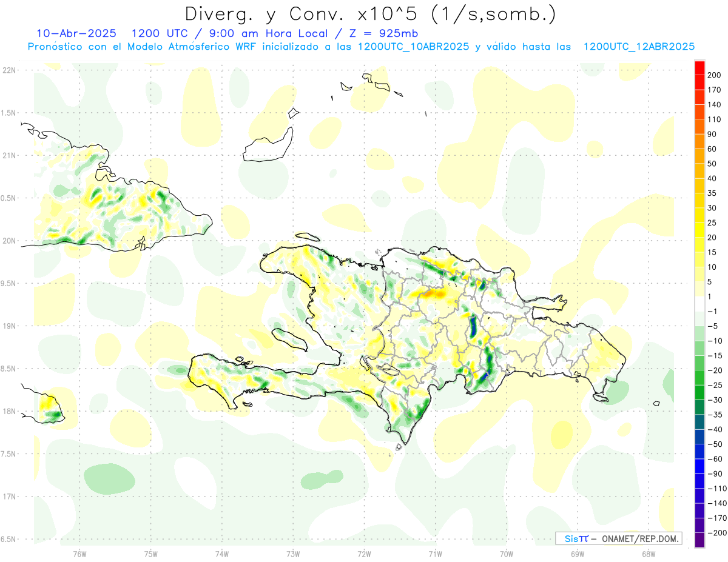Screen dimensions: 728x562
Task: Click the '21N' latitude label
Action: point(8,156)
